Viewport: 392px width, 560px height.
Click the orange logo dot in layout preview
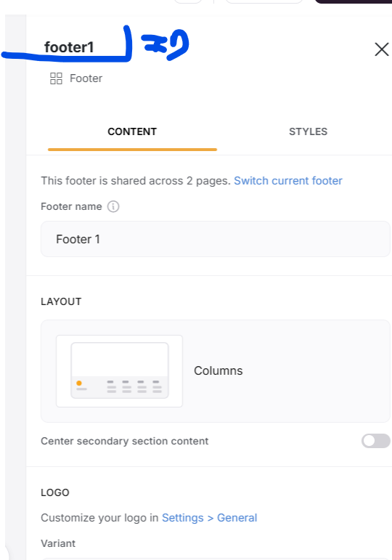pos(79,383)
